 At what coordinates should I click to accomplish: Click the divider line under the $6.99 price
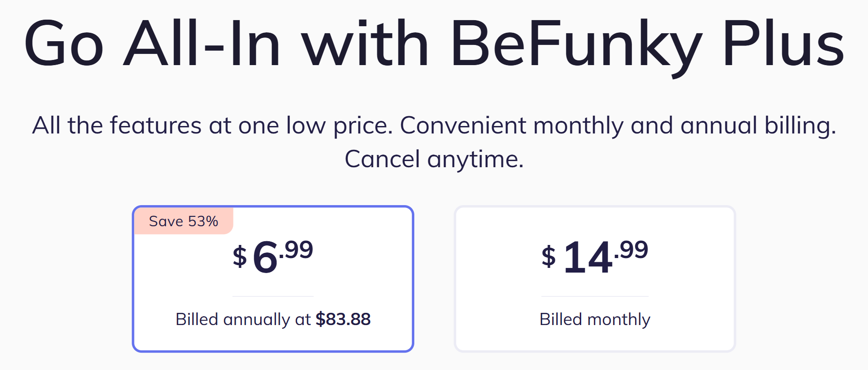click(x=273, y=296)
